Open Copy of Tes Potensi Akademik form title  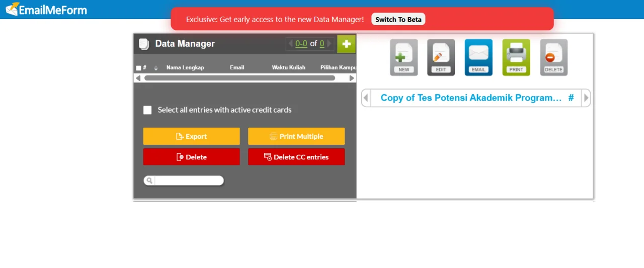(471, 98)
